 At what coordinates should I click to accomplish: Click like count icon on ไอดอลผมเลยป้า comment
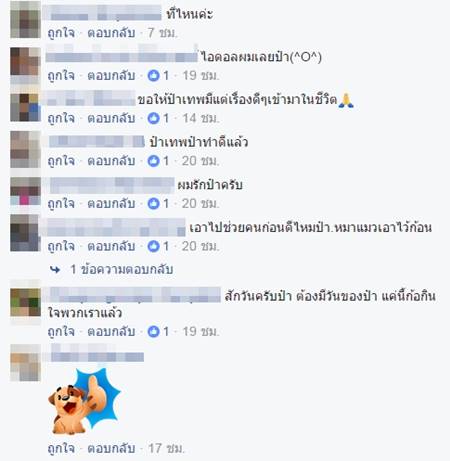(153, 76)
